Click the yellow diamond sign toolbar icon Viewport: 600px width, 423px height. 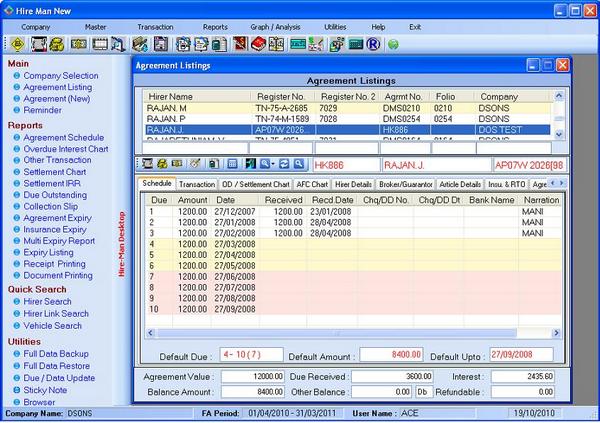tap(18, 44)
